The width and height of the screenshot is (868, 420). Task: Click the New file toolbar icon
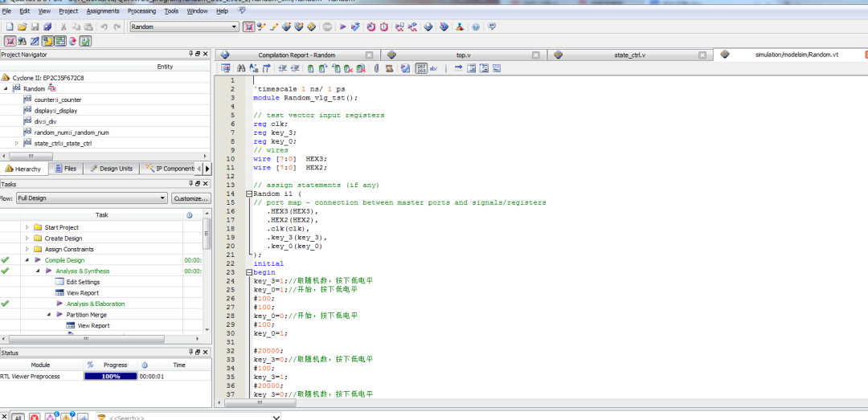pyautogui.click(x=10, y=27)
